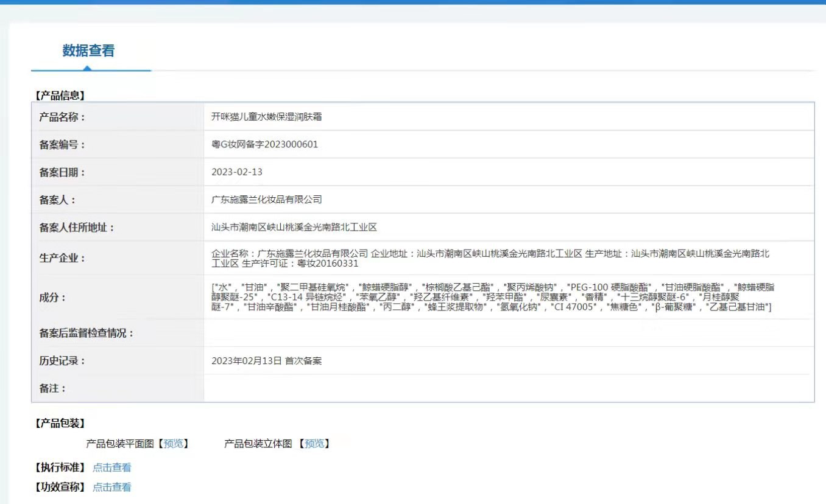Click the empty 备案后监督检查情况 cell

coord(426,332)
